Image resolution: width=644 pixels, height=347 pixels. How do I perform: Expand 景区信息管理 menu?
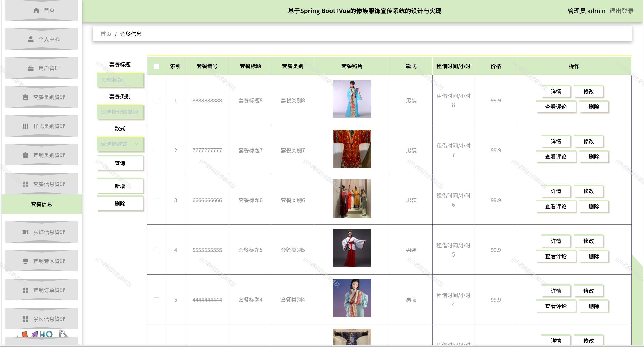tap(41, 319)
